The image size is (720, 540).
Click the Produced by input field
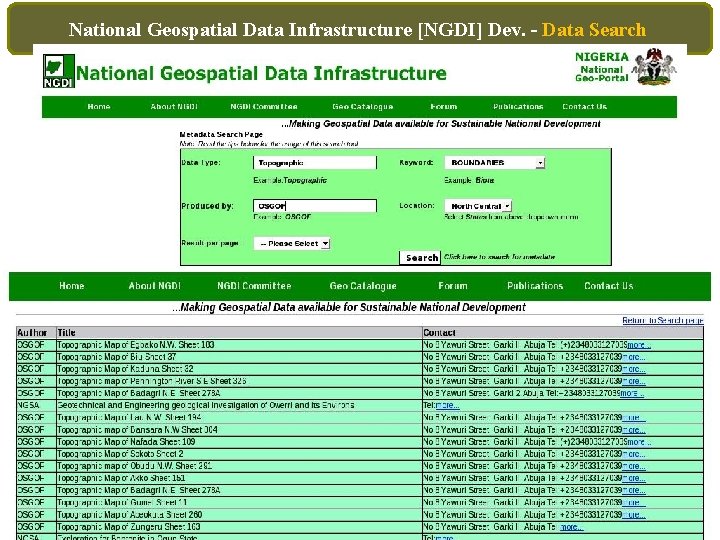tap(315, 206)
